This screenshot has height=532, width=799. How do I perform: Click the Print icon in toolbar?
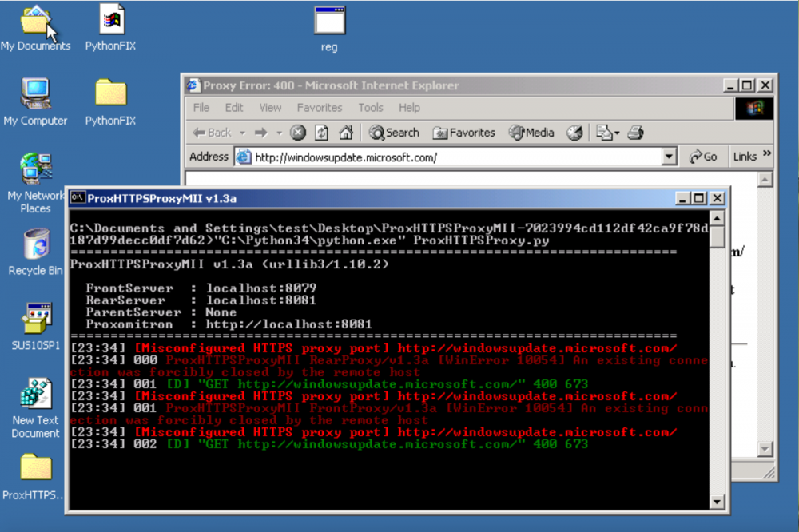(x=635, y=133)
